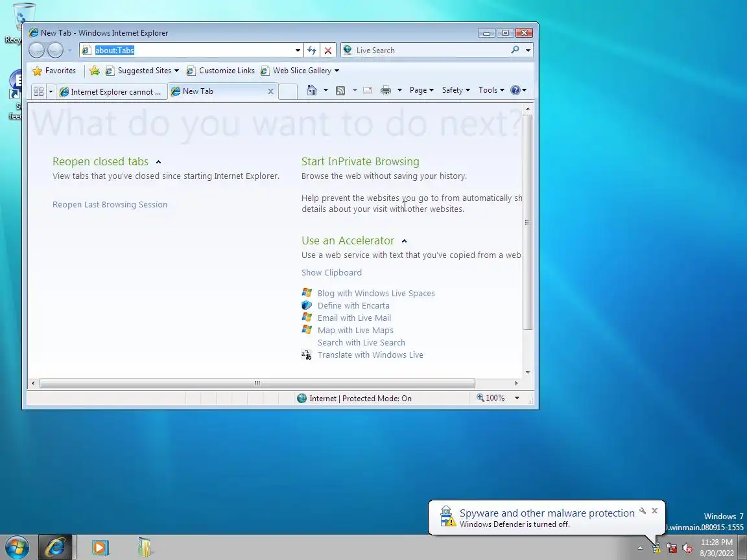Click the Windows Start orb
The image size is (747, 560).
(x=17, y=548)
